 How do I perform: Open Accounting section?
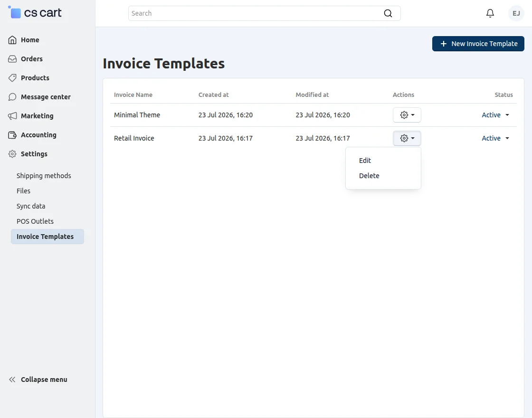[x=38, y=135]
